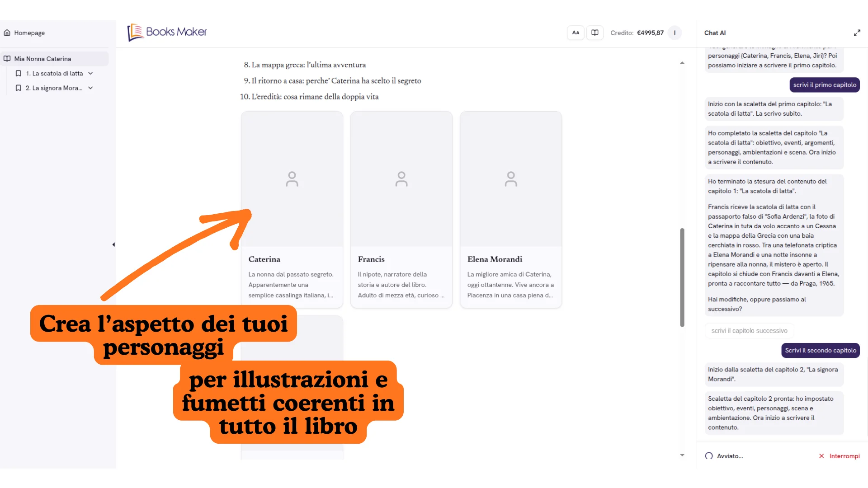Click the Francis character name

click(x=371, y=259)
